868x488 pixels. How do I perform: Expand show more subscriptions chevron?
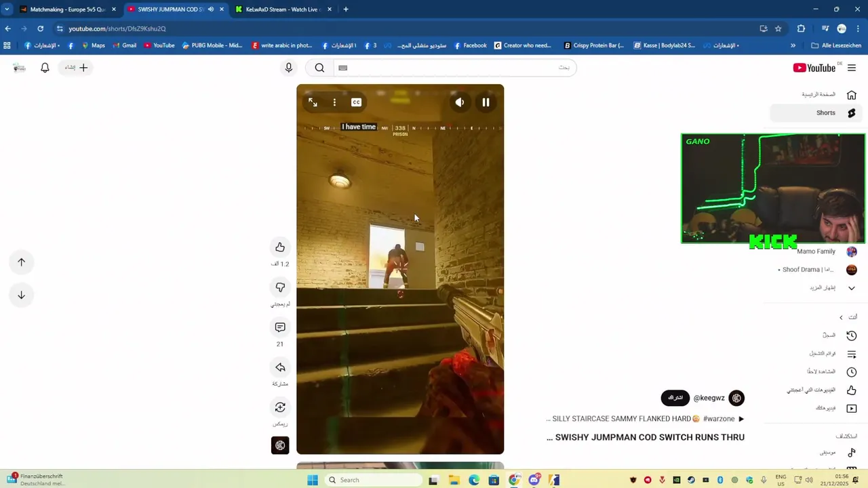point(852,288)
